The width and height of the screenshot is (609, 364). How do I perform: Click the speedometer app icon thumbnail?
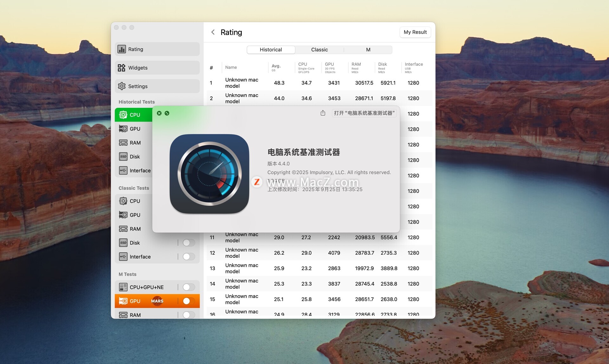coord(209,173)
